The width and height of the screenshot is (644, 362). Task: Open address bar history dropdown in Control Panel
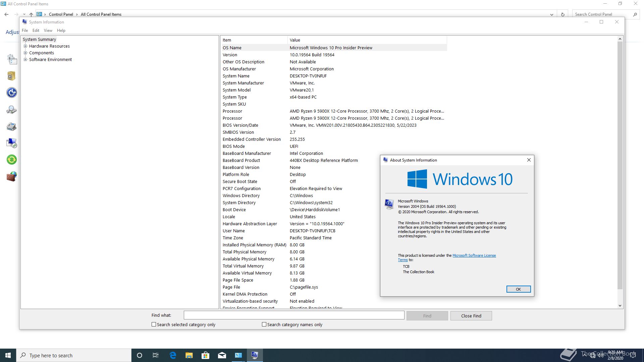click(x=552, y=14)
